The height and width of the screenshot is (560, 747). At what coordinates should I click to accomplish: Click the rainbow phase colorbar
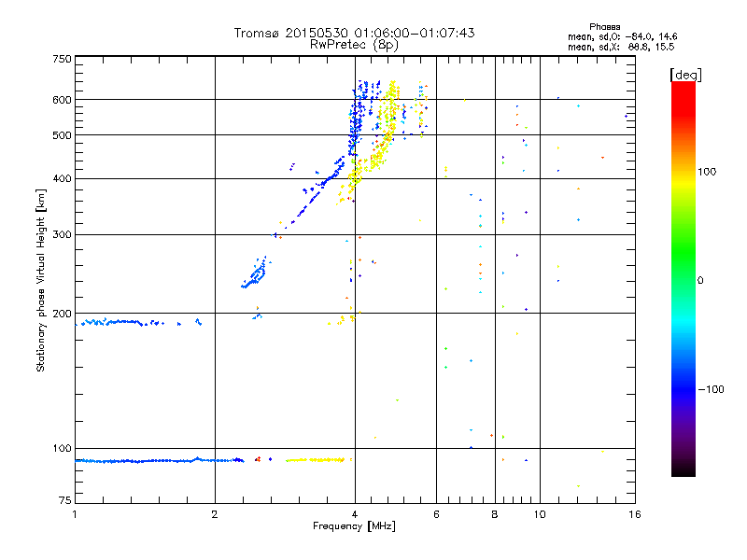[x=684, y=279]
